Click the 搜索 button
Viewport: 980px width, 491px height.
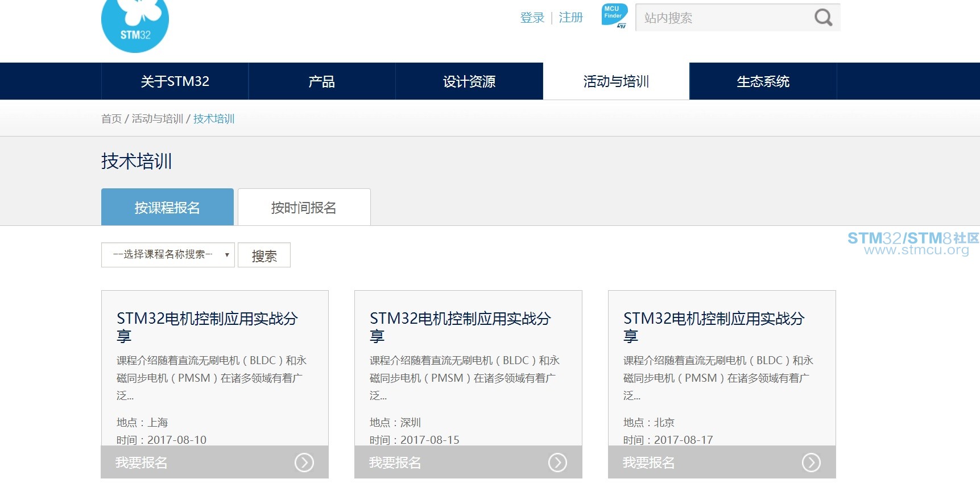(264, 255)
